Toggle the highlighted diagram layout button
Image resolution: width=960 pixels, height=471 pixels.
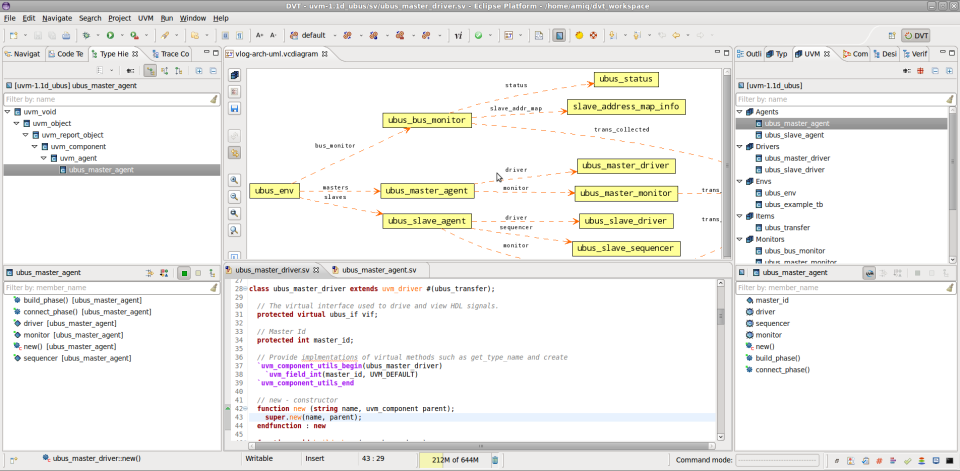(x=234, y=153)
